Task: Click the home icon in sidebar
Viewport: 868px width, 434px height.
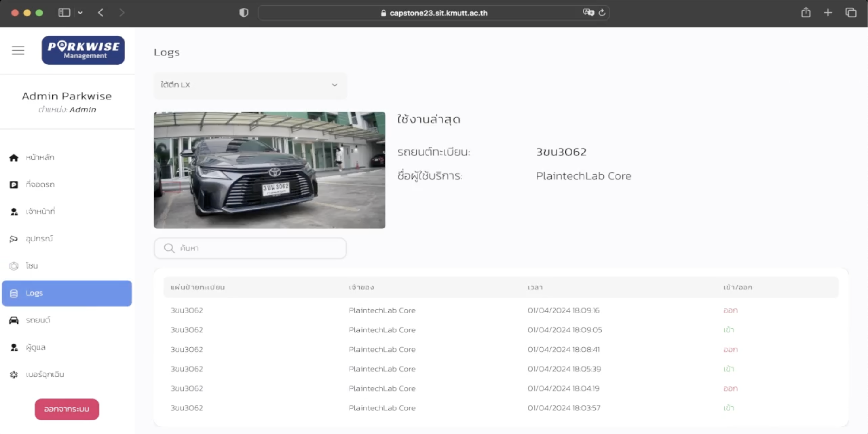Action: point(14,158)
